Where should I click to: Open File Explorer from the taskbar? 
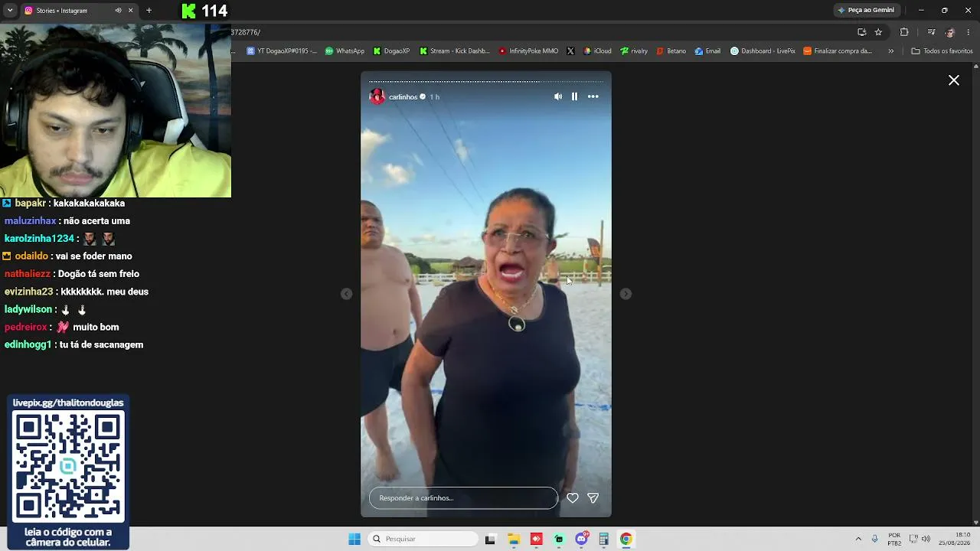click(x=514, y=539)
